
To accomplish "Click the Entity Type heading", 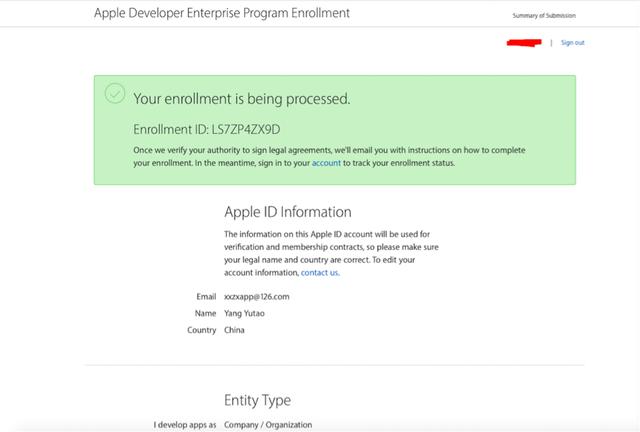I will [x=258, y=400].
